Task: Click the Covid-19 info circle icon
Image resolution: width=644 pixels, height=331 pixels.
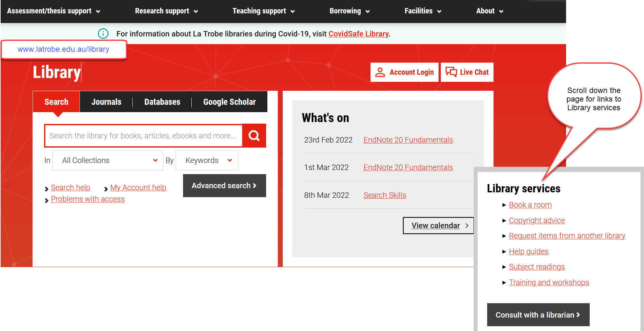Action: click(103, 34)
